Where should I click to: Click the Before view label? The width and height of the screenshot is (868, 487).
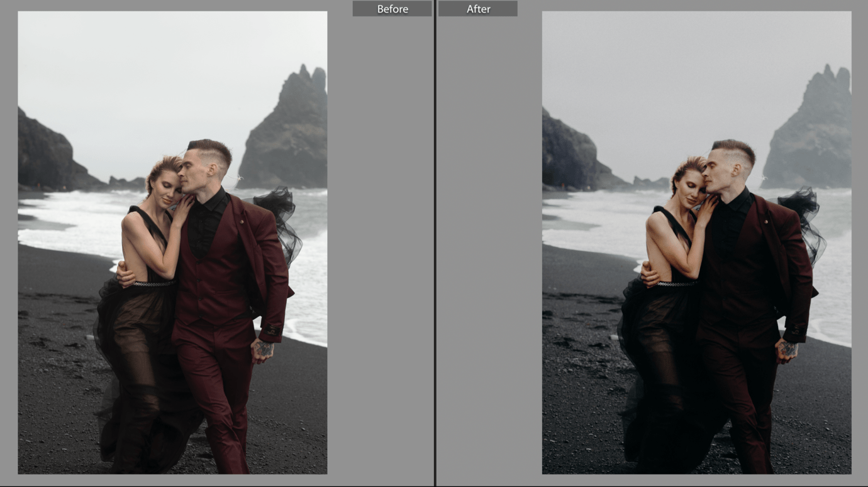tap(392, 9)
